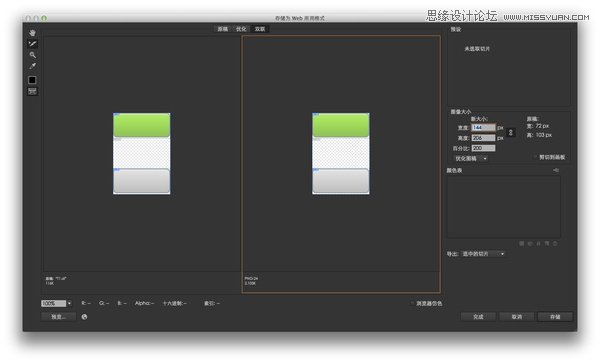
Task: Open the color table panel menu
Action: pos(556,170)
